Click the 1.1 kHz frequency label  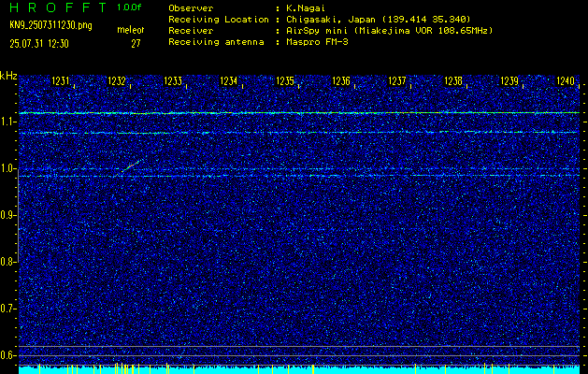[x=7, y=122]
